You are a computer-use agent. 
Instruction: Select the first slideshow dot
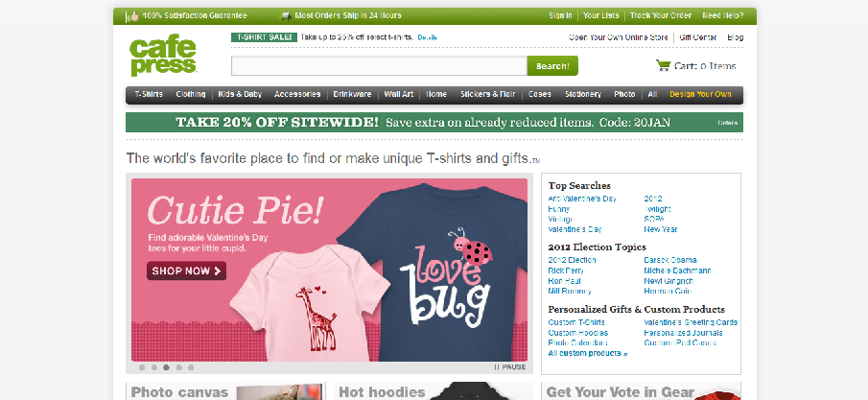coord(142,367)
